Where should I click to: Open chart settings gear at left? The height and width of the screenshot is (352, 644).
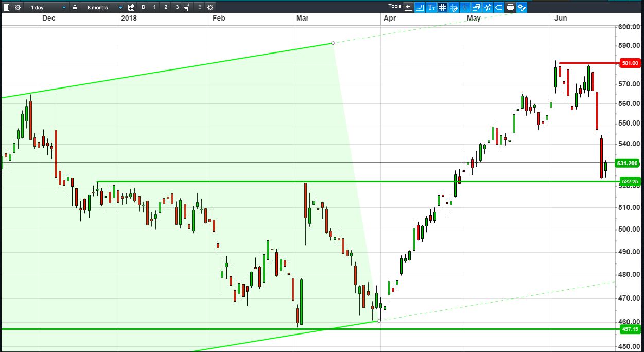(18, 7)
